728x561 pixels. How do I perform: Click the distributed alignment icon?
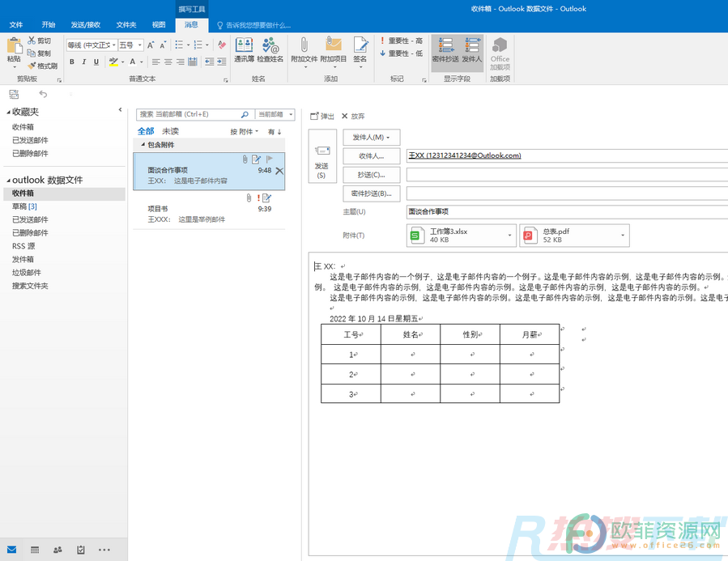pyautogui.click(x=193, y=62)
